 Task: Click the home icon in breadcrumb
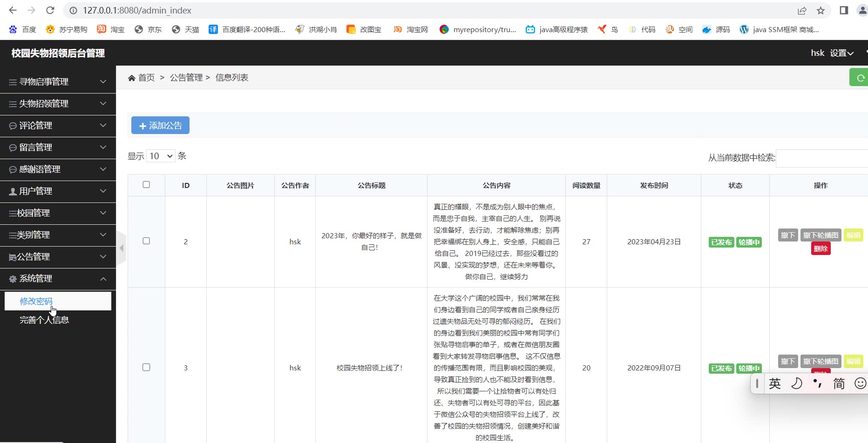pyautogui.click(x=132, y=78)
